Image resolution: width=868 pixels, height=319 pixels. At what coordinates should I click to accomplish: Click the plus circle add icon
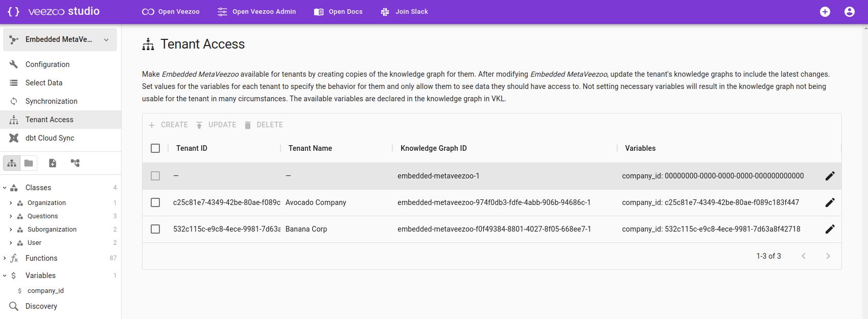pyautogui.click(x=825, y=12)
